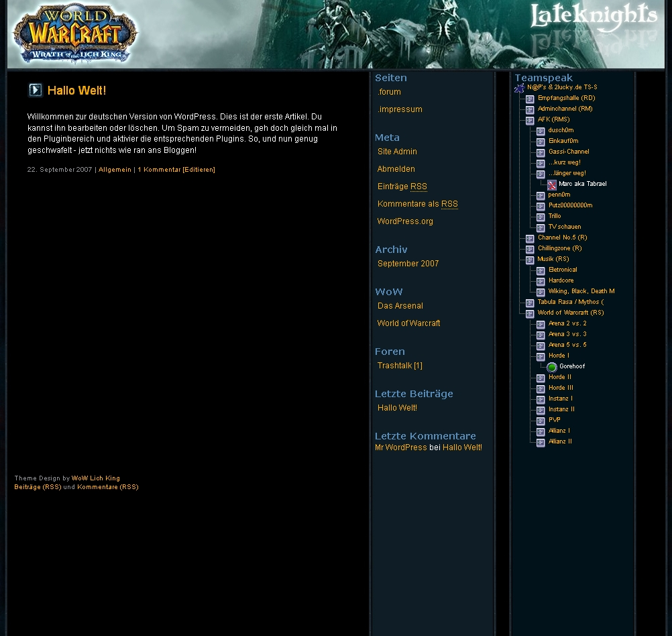Viewport: 672px width, 636px height.
Task: Click the arrow icon beside Hallo Welt! title
Action: click(x=36, y=90)
